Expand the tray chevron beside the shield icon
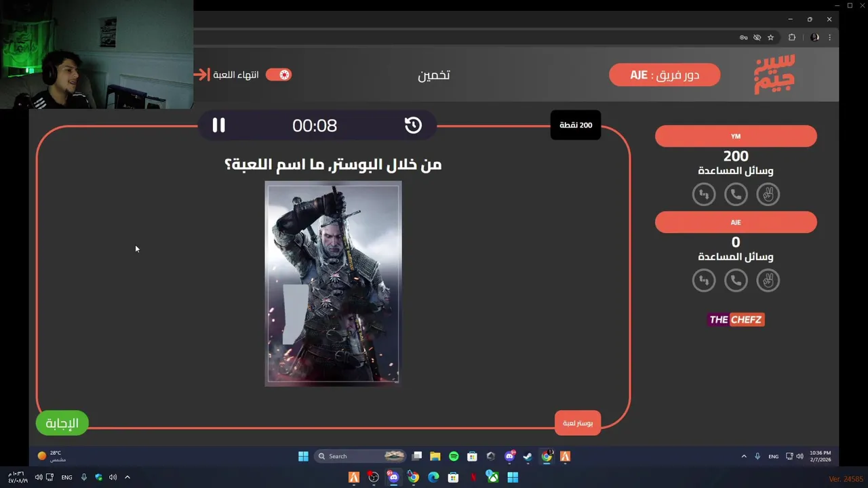Viewport: 868px width, 488px height. pos(127,477)
